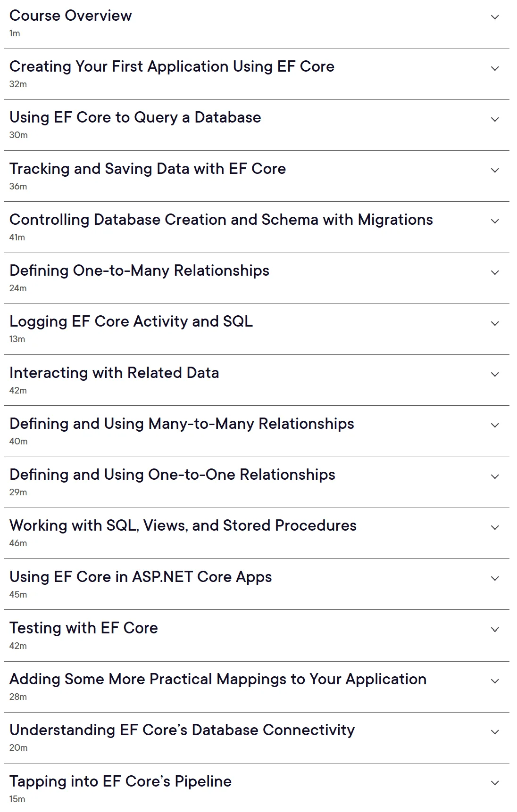Toggle chevron for Many-to-Many Relationships module
This screenshot has height=812, width=517.
tap(495, 425)
